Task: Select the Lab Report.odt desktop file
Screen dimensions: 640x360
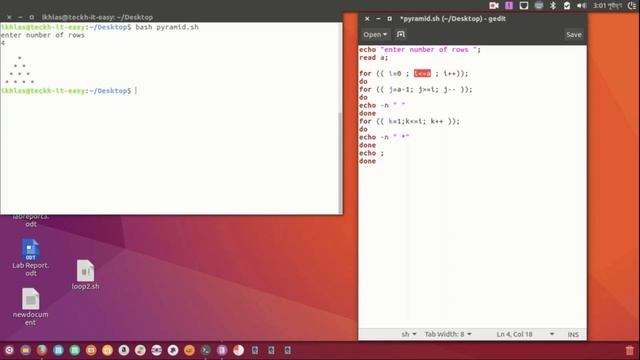Action: coord(31,258)
